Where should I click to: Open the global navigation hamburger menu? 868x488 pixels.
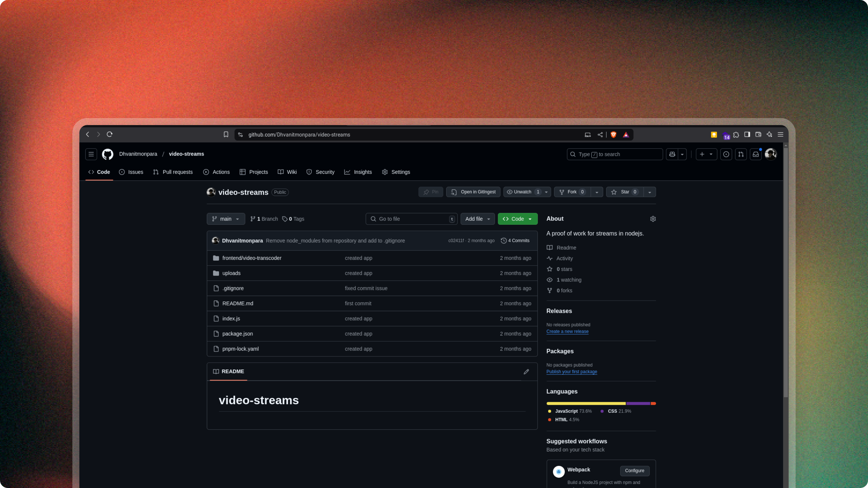90,154
